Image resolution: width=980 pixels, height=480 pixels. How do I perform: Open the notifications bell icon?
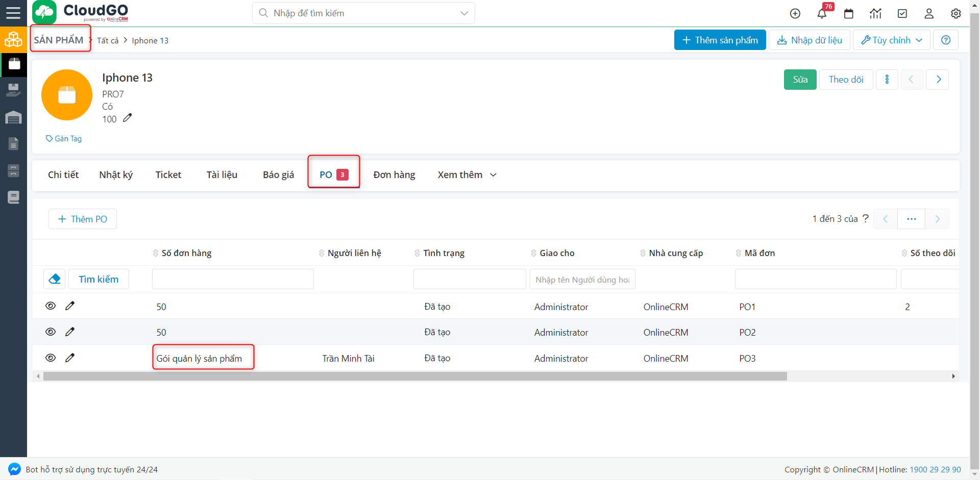pyautogui.click(x=822, y=14)
